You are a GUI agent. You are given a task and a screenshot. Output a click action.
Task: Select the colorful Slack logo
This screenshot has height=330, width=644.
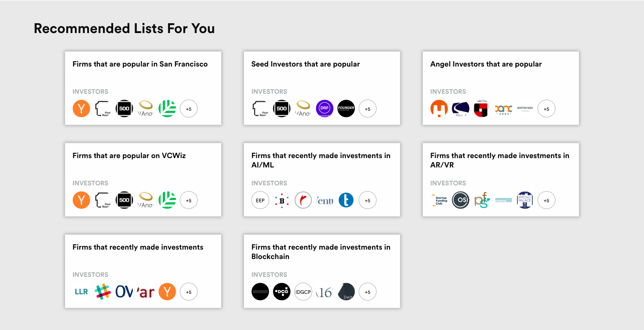pos(103,292)
